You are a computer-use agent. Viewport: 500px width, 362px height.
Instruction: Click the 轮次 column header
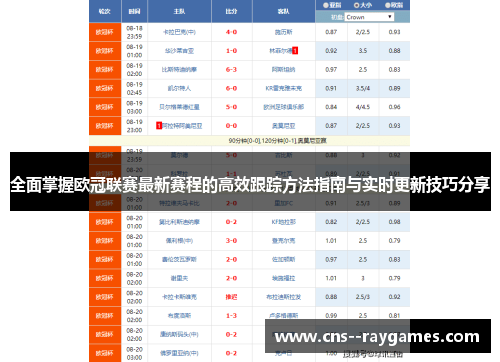click(105, 11)
